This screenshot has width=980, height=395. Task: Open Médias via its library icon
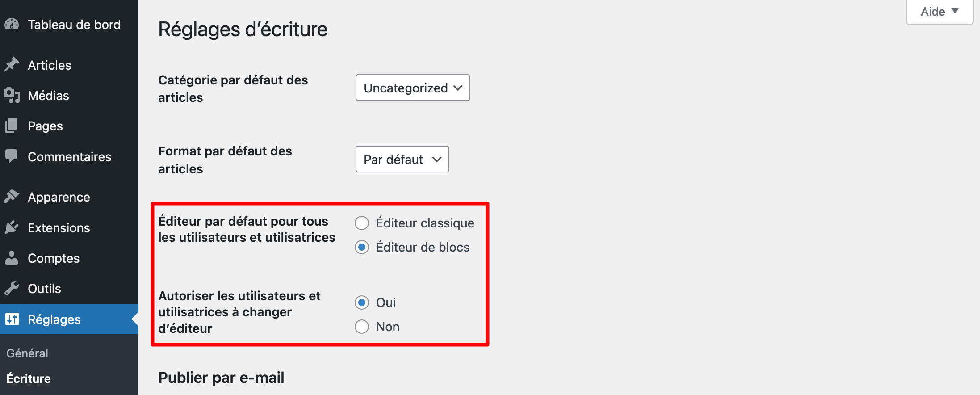coord(12,95)
